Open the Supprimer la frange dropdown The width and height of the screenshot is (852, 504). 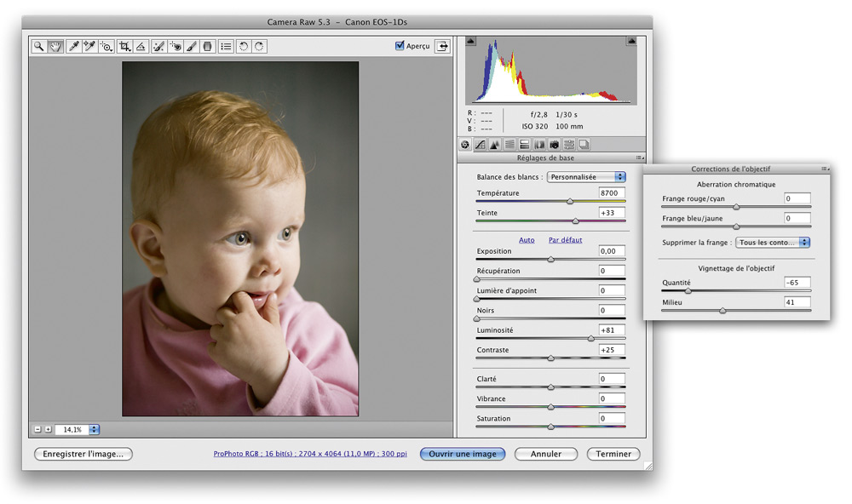[773, 243]
